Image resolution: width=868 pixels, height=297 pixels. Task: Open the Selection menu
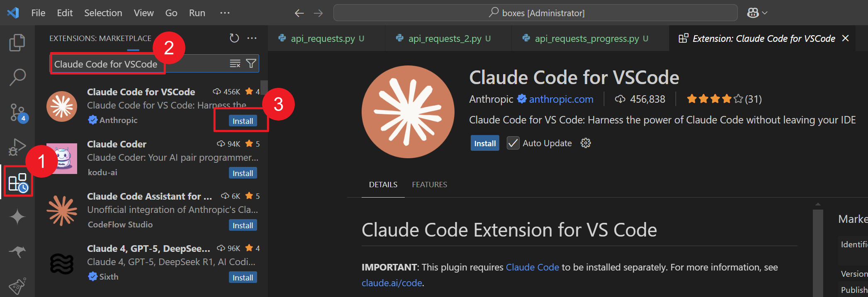click(x=103, y=13)
